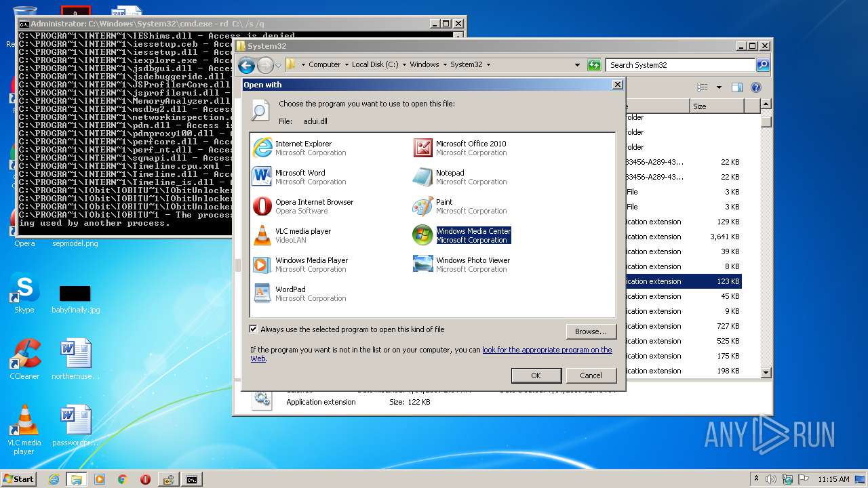Open babyfinally.jpg desktop file

tap(75, 298)
